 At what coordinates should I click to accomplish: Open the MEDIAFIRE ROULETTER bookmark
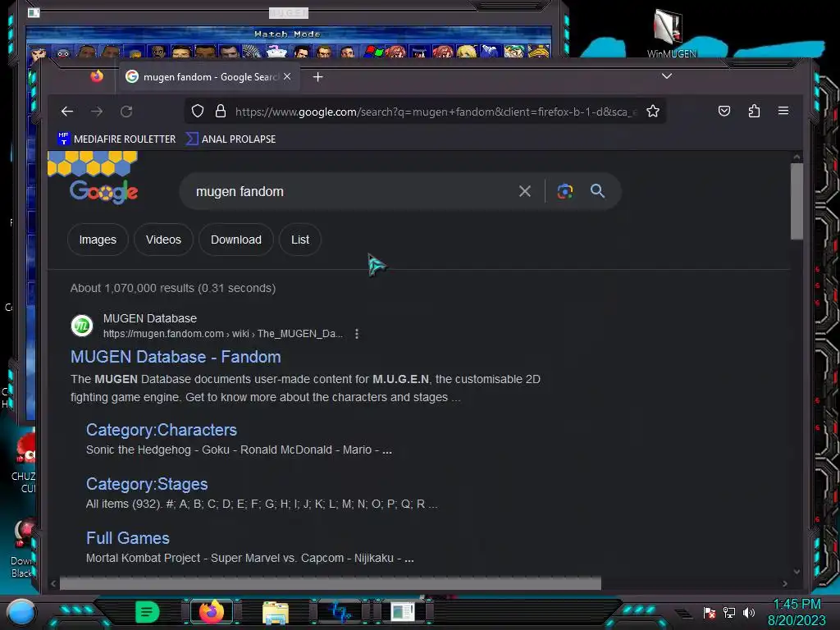pyautogui.click(x=116, y=139)
